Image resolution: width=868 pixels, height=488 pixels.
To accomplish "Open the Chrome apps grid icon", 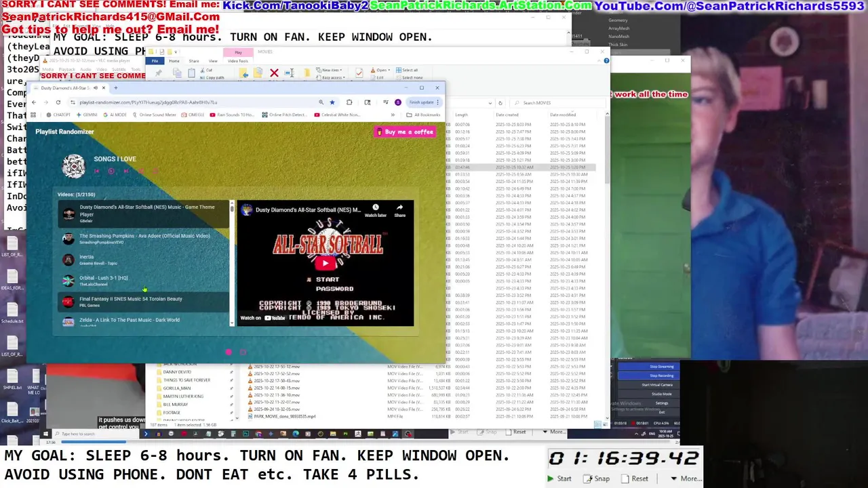I will 33,115.
